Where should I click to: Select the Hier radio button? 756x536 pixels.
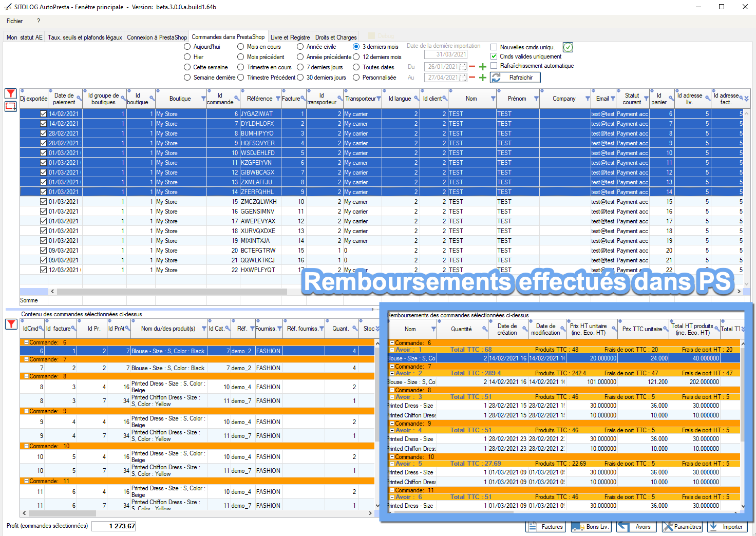click(x=187, y=57)
